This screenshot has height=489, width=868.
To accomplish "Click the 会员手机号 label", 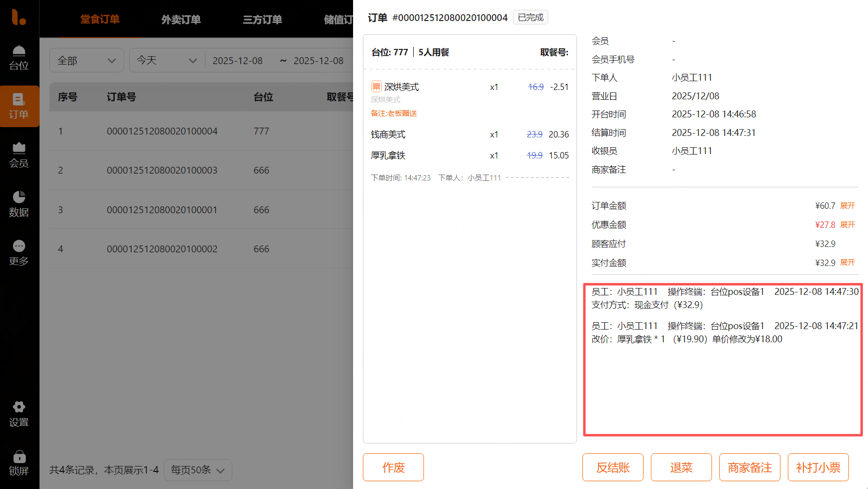I will 613,59.
